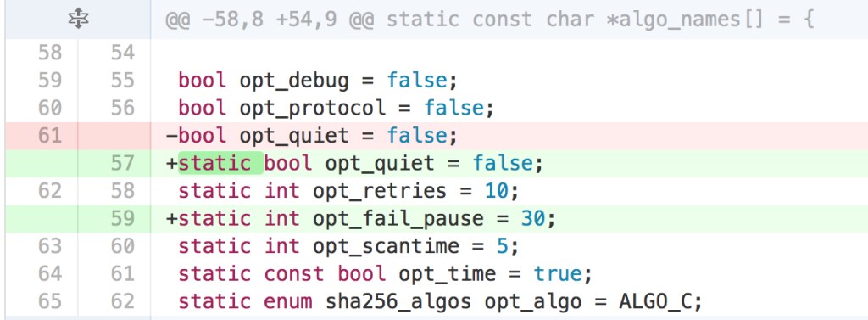Viewport: 868px width, 320px height.
Task: Click added line number 57
Action: (122, 164)
